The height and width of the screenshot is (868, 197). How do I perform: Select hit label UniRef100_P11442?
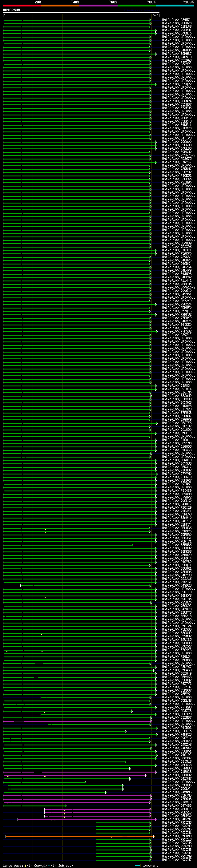click(176, 281)
